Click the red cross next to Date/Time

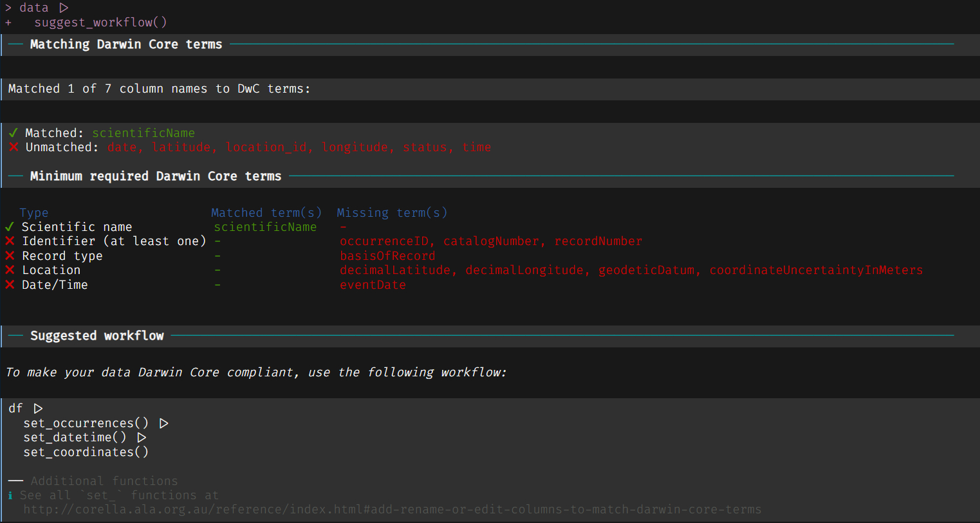[10, 285]
